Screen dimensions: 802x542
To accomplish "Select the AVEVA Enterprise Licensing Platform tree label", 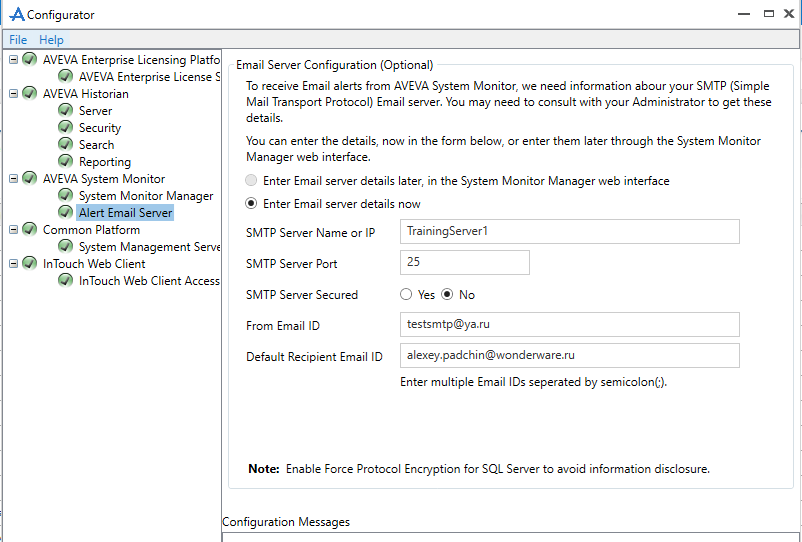I will pos(131,60).
